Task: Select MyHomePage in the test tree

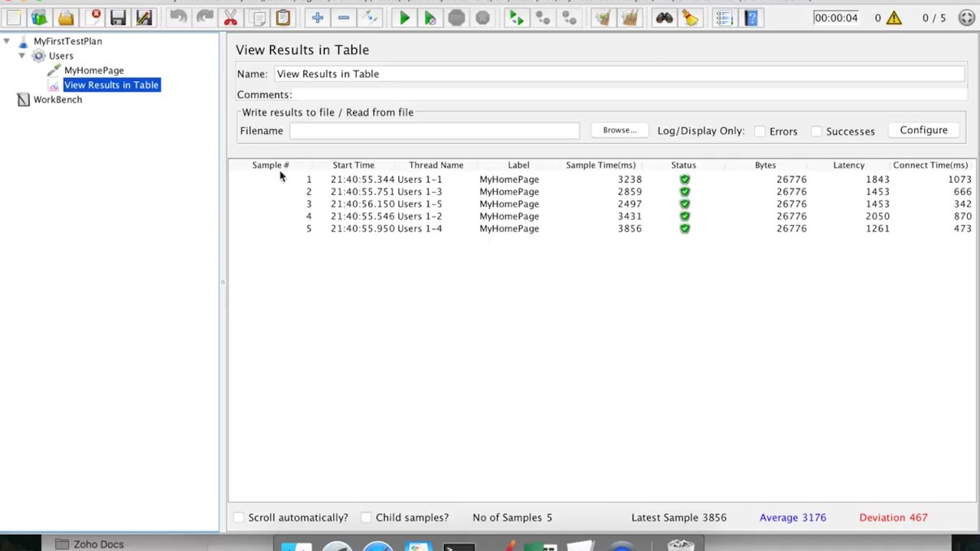Action: click(x=93, y=70)
